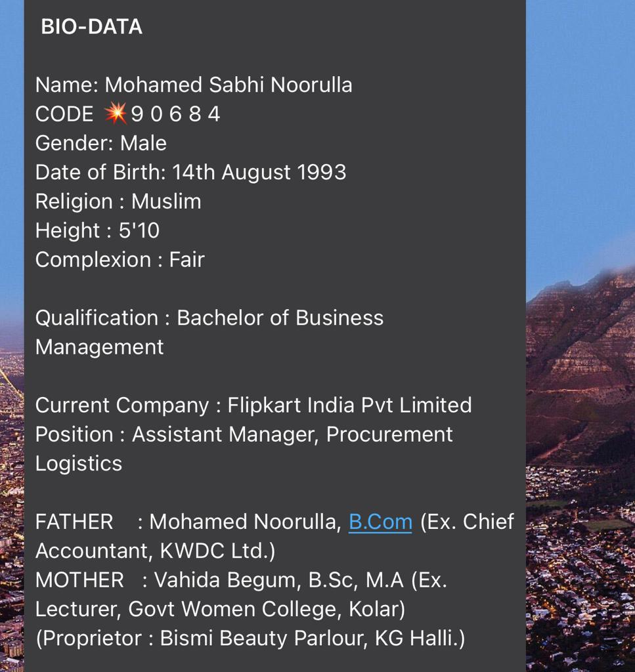Click the date 14th August 1993
635x672 pixels.
tap(259, 172)
